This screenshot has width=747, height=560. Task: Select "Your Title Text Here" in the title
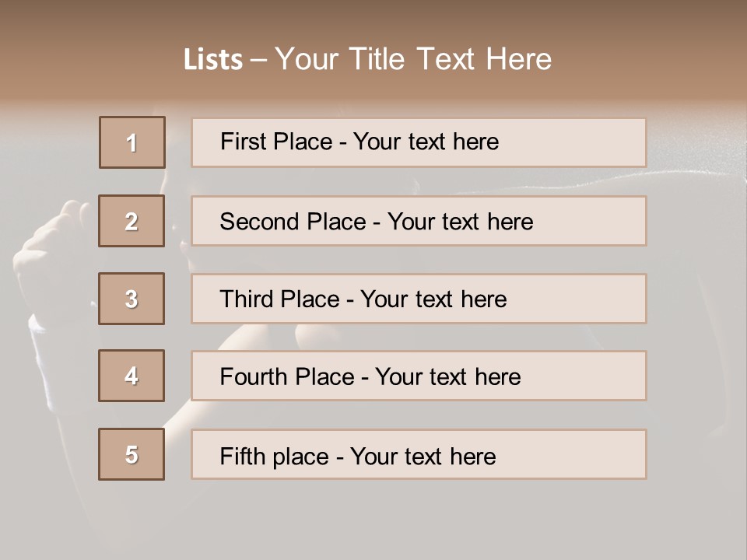click(x=413, y=59)
